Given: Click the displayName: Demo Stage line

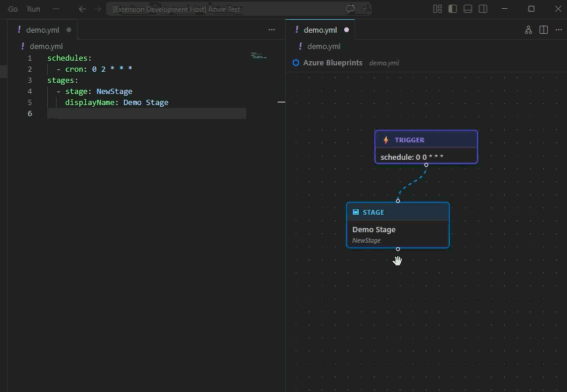Looking at the screenshot, I should click(117, 102).
